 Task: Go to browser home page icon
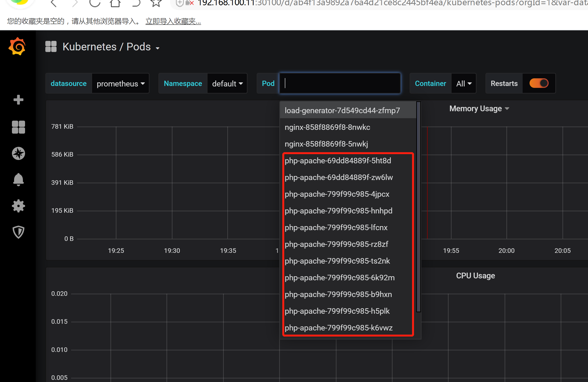115,3
